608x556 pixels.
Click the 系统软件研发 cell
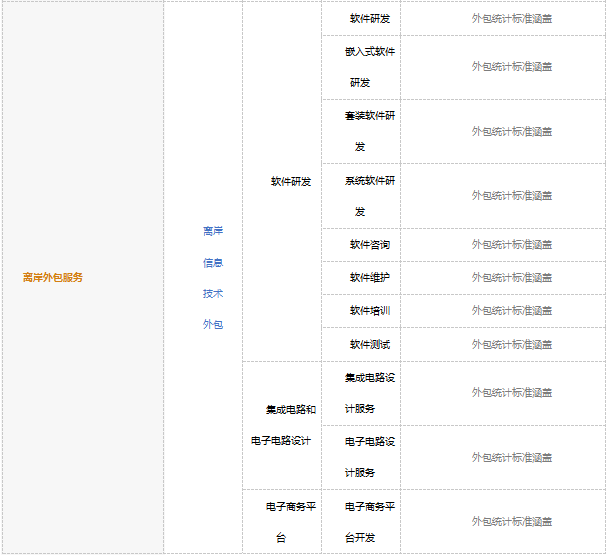tap(368, 195)
